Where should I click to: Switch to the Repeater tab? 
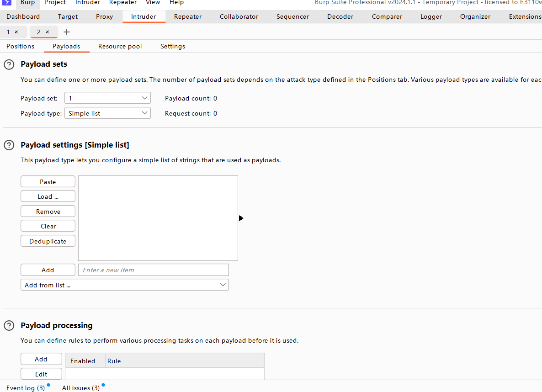(187, 16)
